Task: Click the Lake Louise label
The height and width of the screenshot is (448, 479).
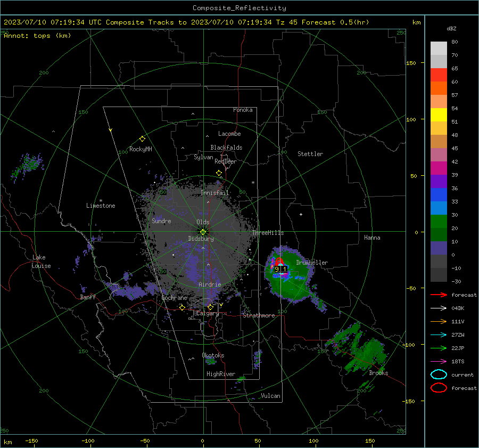Action: (42, 262)
